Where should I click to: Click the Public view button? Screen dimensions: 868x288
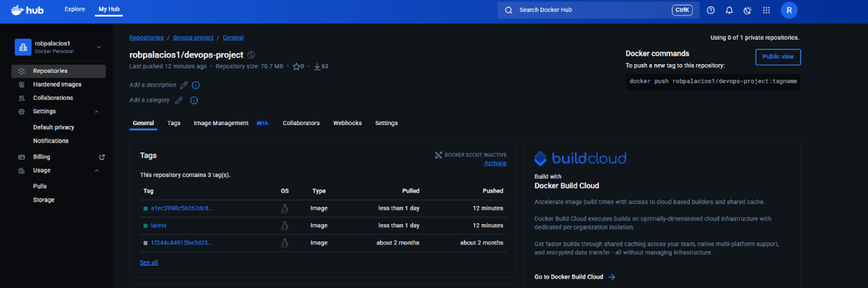click(777, 57)
